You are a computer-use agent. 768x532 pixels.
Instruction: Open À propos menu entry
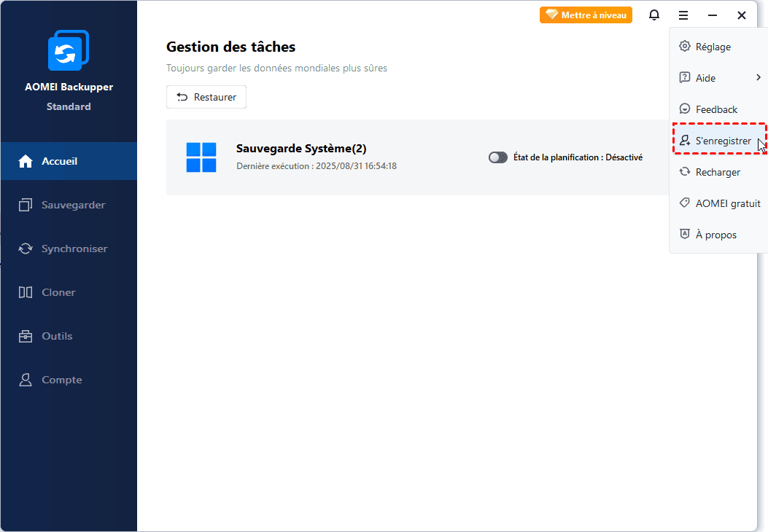point(718,235)
